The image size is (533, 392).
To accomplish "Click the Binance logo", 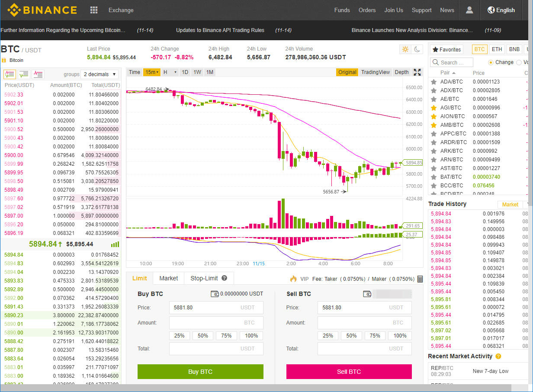I will [x=42, y=10].
